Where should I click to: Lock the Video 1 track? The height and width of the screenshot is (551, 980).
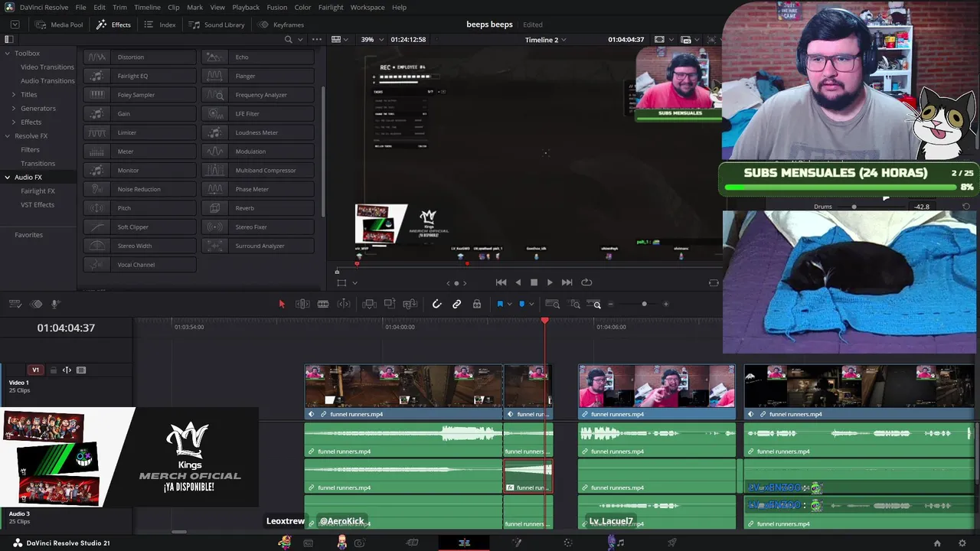point(54,370)
